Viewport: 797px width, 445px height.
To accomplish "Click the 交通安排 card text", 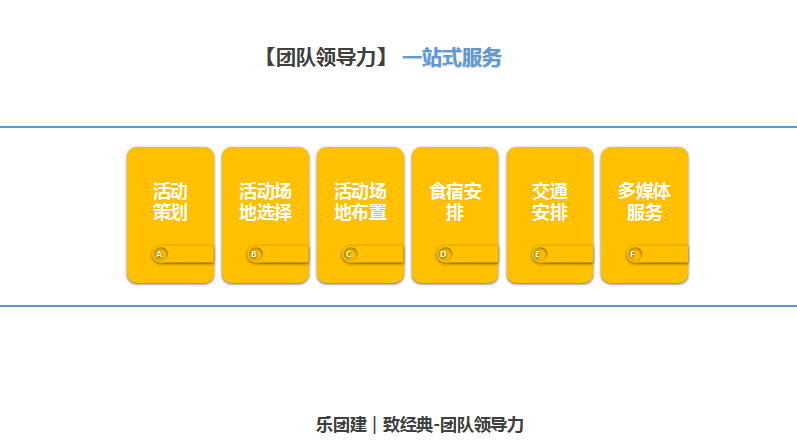I will pos(550,201).
